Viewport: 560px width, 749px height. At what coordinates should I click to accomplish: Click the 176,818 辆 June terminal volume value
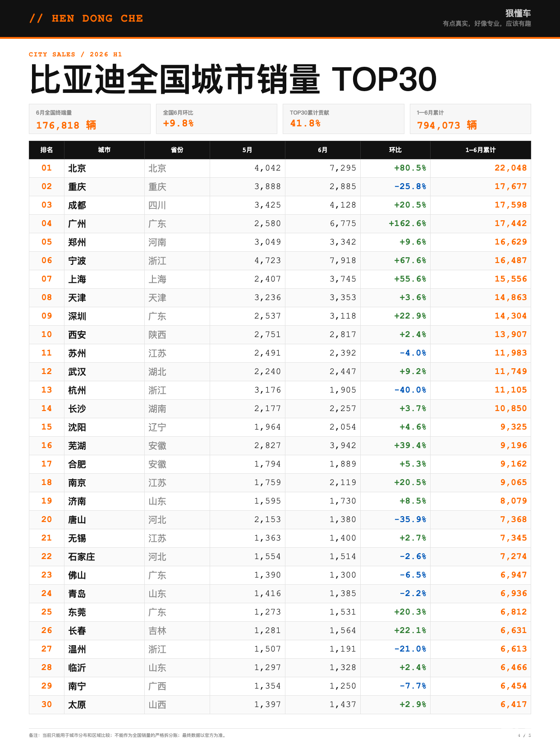click(x=66, y=125)
